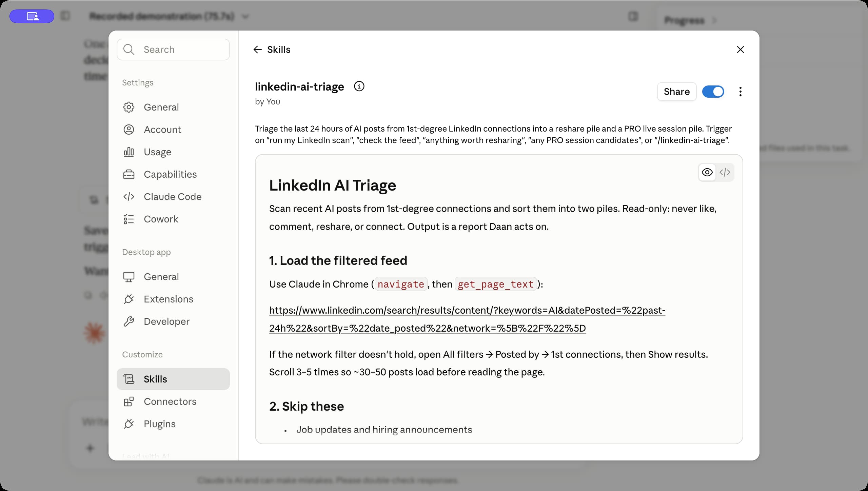
Task: Open General settings
Action: (173, 107)
